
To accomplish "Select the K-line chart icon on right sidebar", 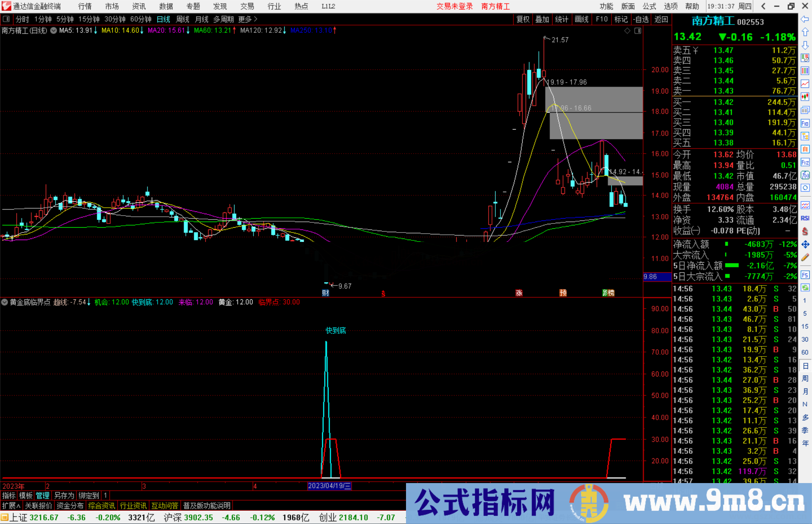I will (806, 96).
